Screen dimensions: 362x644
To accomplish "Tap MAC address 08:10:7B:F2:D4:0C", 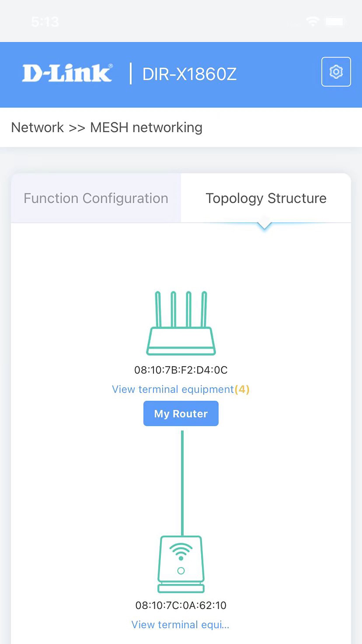I will point(181,370).
